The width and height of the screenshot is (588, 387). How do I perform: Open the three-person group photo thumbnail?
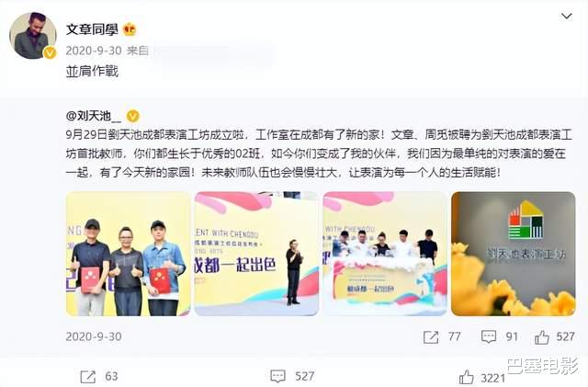tap(129, 254)
